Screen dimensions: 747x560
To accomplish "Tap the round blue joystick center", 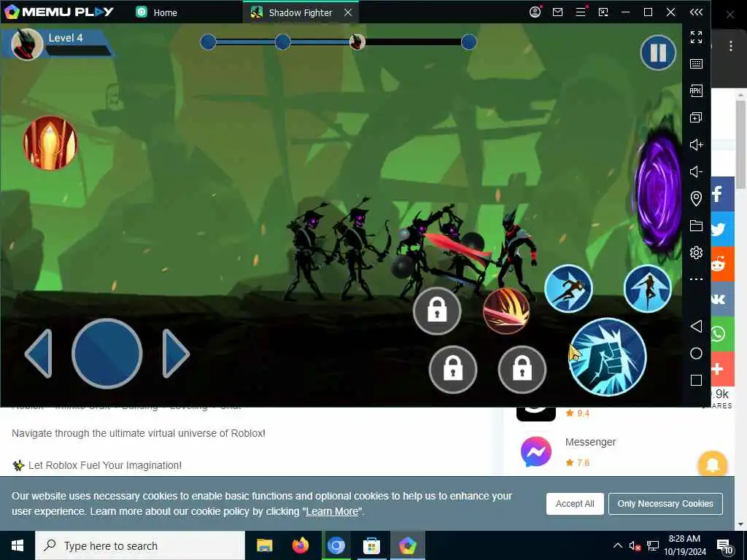I will [107, 354].
